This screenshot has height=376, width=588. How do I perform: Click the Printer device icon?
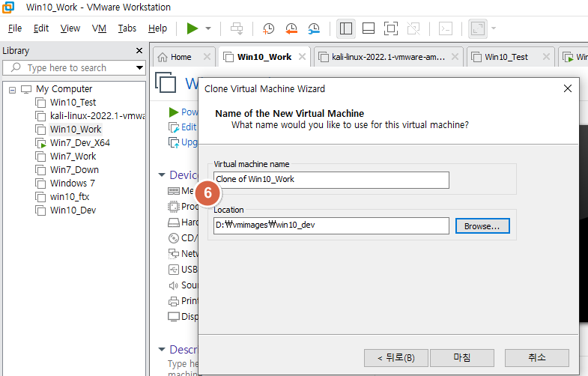174,301
